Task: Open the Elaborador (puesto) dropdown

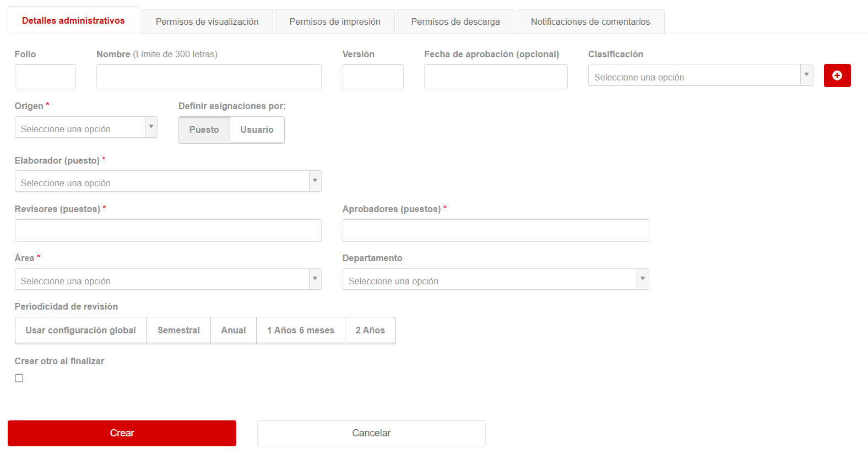Action: click(x=167, y=181)
